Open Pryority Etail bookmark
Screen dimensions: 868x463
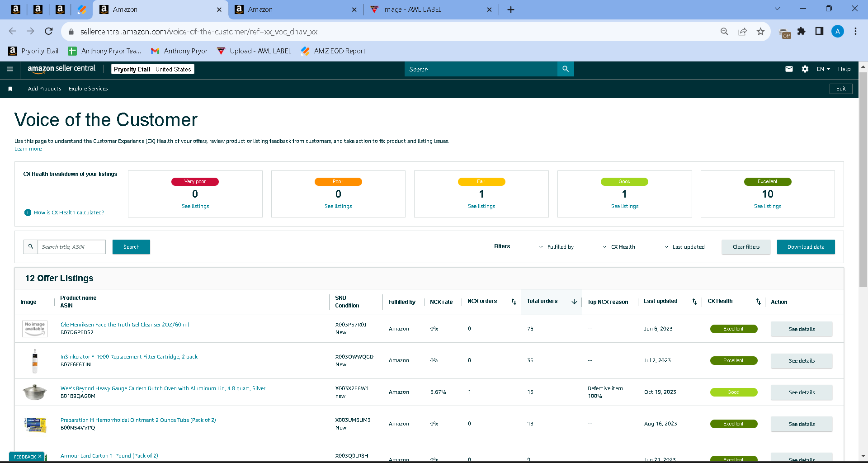tap(33, 51)
